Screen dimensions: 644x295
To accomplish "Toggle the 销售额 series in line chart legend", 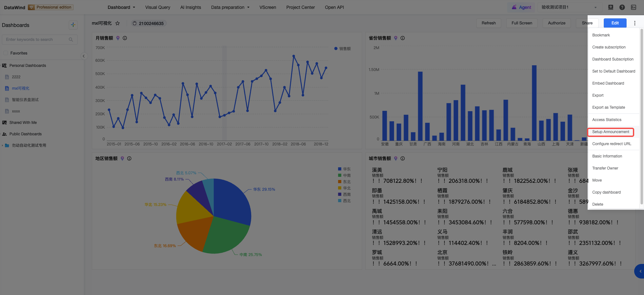I will pyautogui.click(x=342, y=48).
